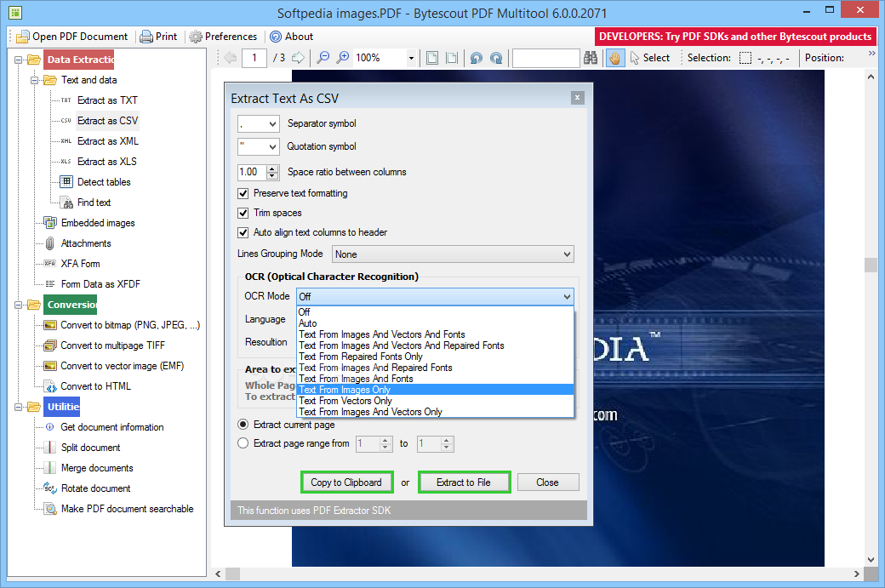Open Make PDF document searchable
The width and height of the screenshot is (885, 588).
[x=127, y=508]
